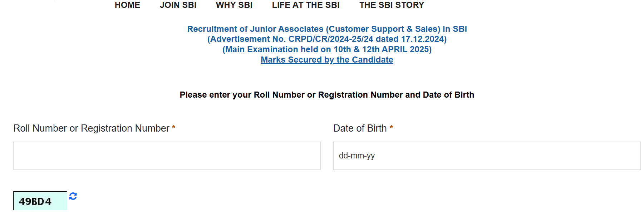Screen dimensions: 644x221
Task: Focus the Roll Number or Registration Number field
Action: [x=167, y=156]
